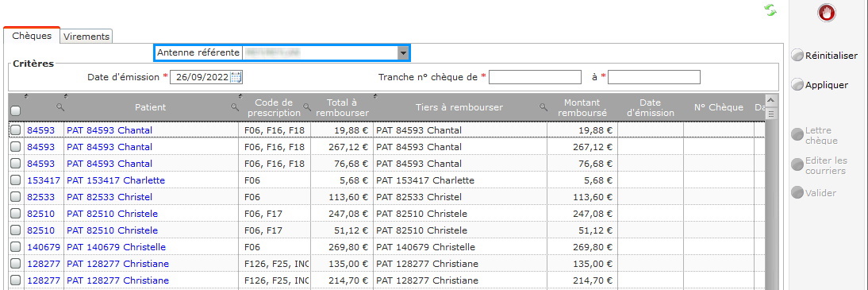The height and width of the screenshot is (290, 868).
Task: Click the Réinitialiser button
Action: [x=825, y=56]
